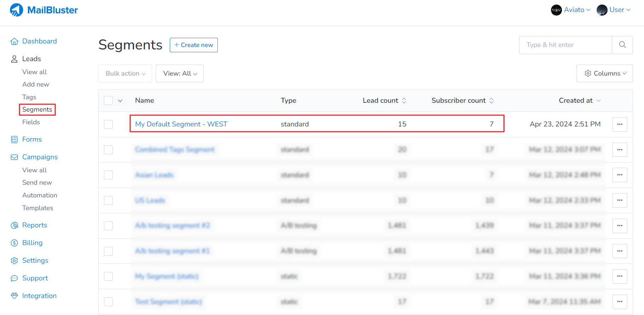Click the Dashboard home icon
Image resolution: width=644 pixels, height=315 pixels.
tap(14, 41)
